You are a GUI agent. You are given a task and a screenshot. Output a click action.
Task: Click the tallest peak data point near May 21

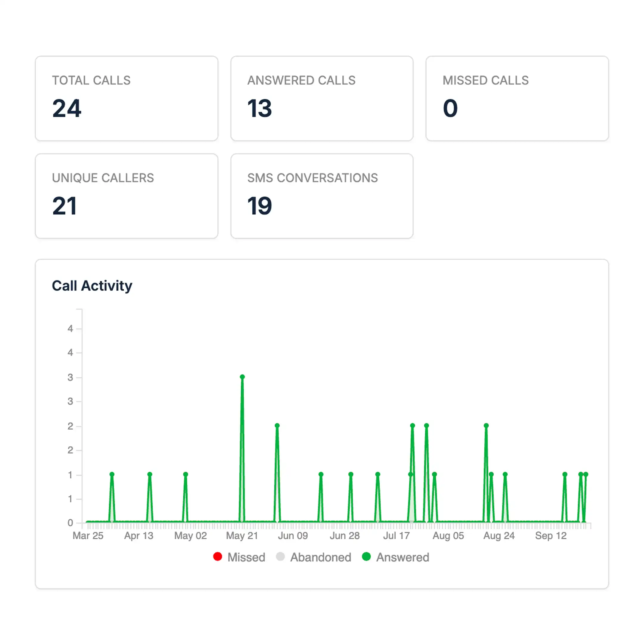(x=242, y=377)
